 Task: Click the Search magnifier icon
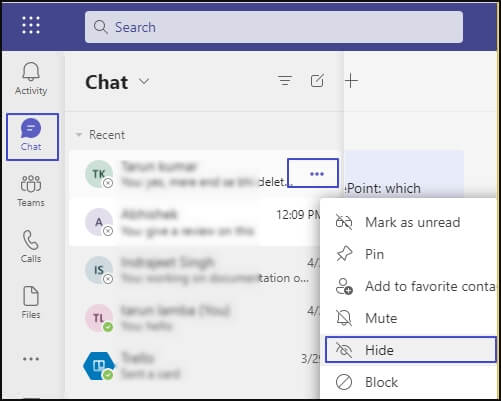pos(100,27)
